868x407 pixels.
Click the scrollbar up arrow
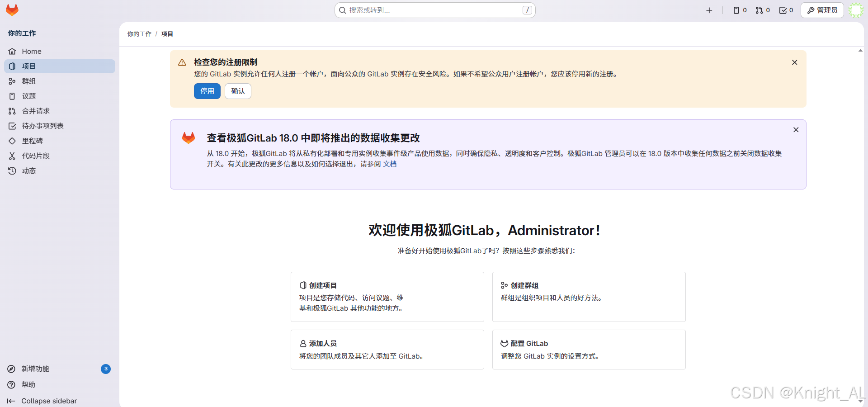860,51
